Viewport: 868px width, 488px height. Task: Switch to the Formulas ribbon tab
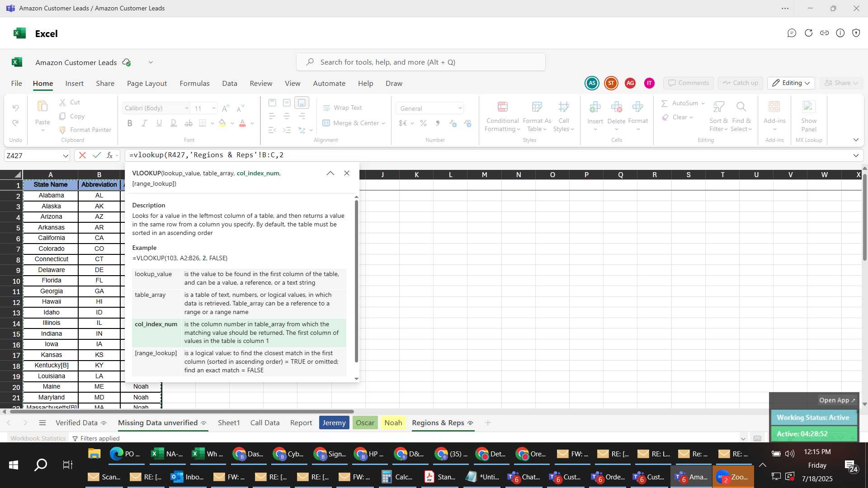coord(194,83)
